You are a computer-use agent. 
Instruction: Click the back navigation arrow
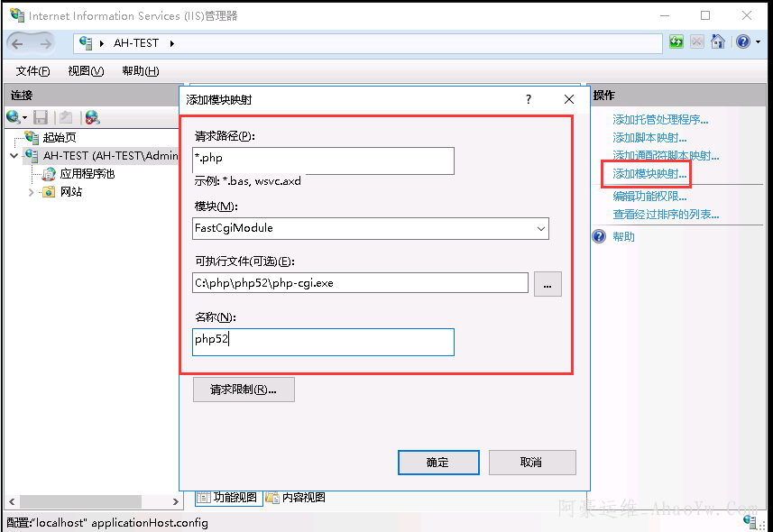[18, 43]
